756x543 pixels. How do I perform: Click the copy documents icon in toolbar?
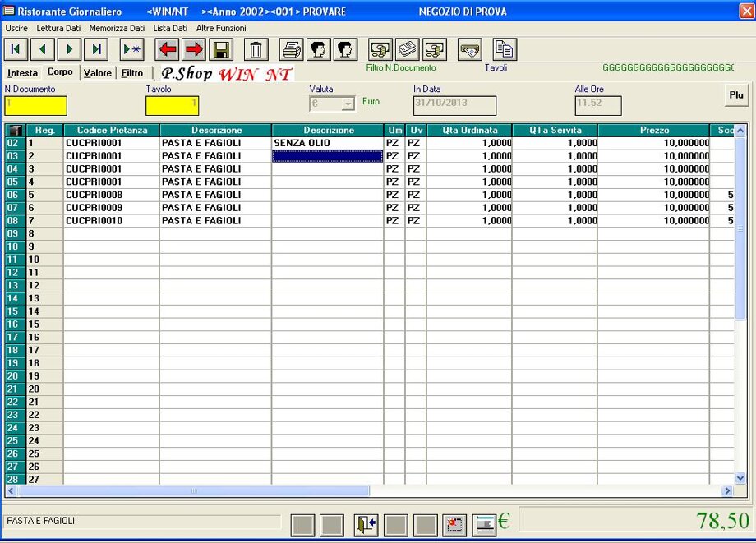pos(505,49)
